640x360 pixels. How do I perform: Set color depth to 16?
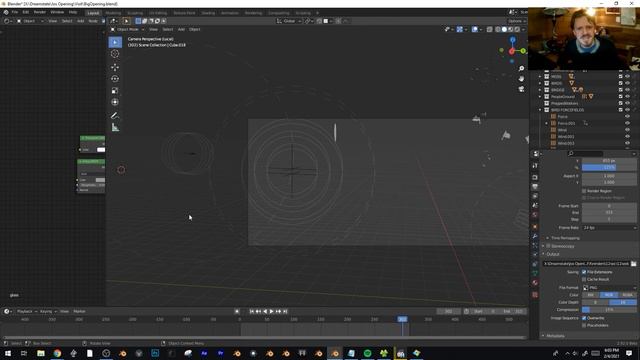point(623,302)
